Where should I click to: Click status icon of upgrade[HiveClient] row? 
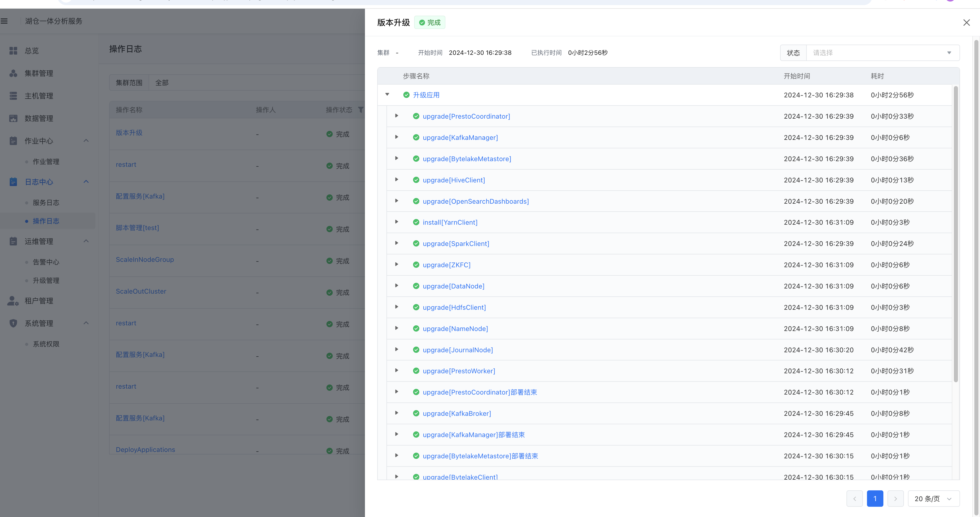pos(416,180)
